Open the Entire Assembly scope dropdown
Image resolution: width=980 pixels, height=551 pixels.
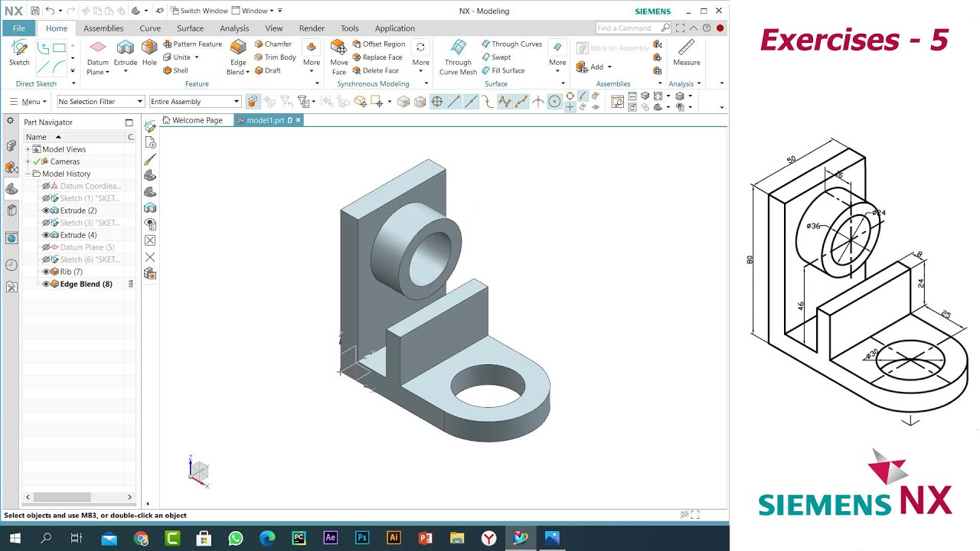tap(194, 101)
